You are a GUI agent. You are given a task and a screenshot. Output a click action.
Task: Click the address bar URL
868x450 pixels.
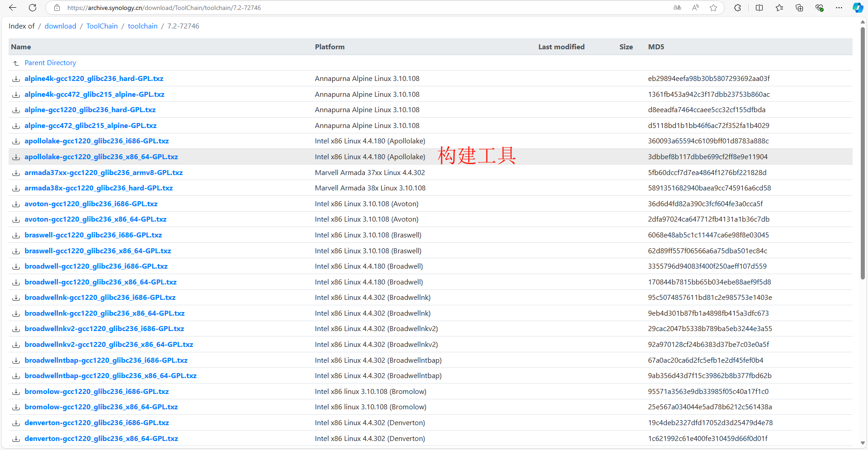click(x=164, y=8)
